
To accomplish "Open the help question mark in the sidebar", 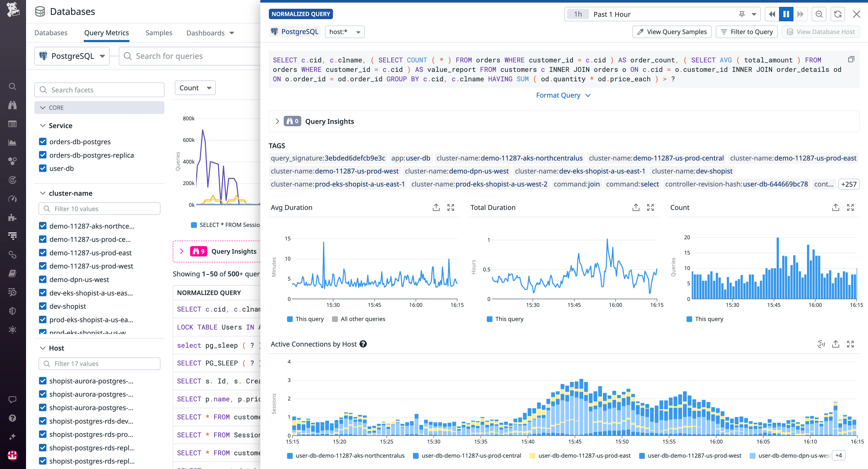I will click(x=13, y=418).
